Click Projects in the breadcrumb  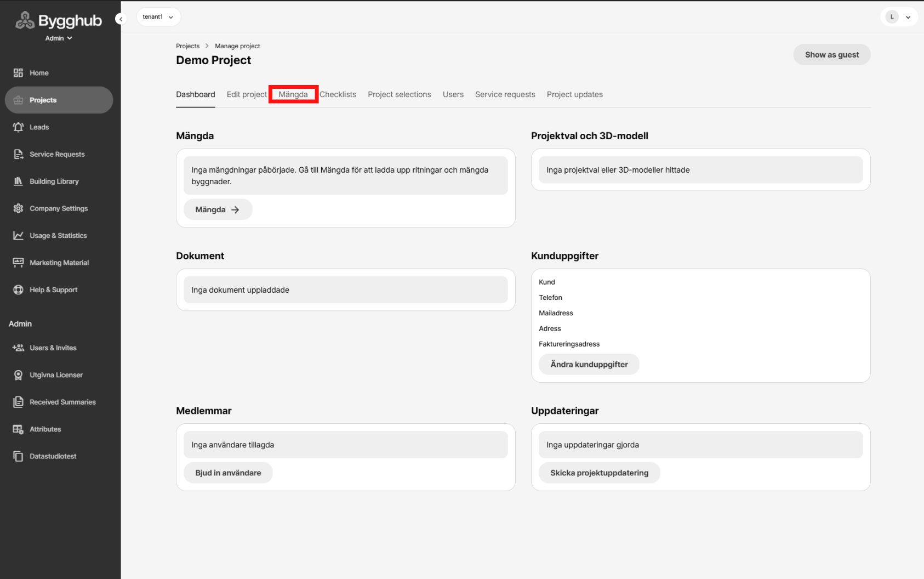click(187, 46)
